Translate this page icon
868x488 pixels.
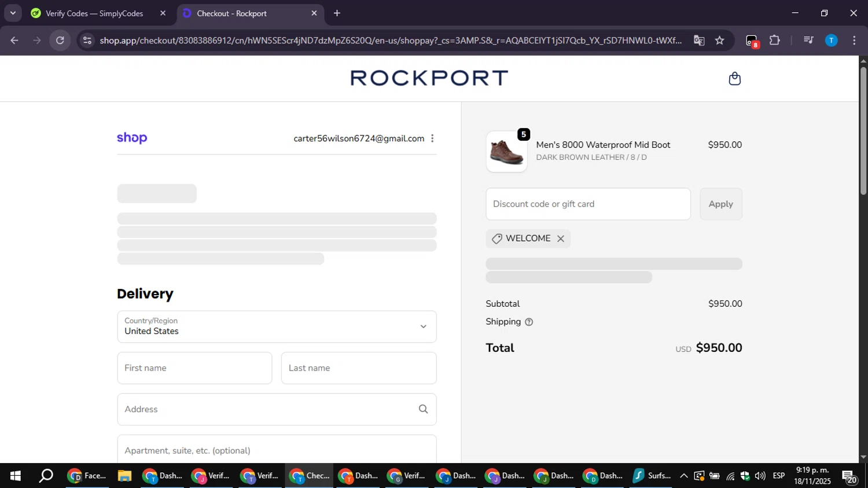pos(699,41)
